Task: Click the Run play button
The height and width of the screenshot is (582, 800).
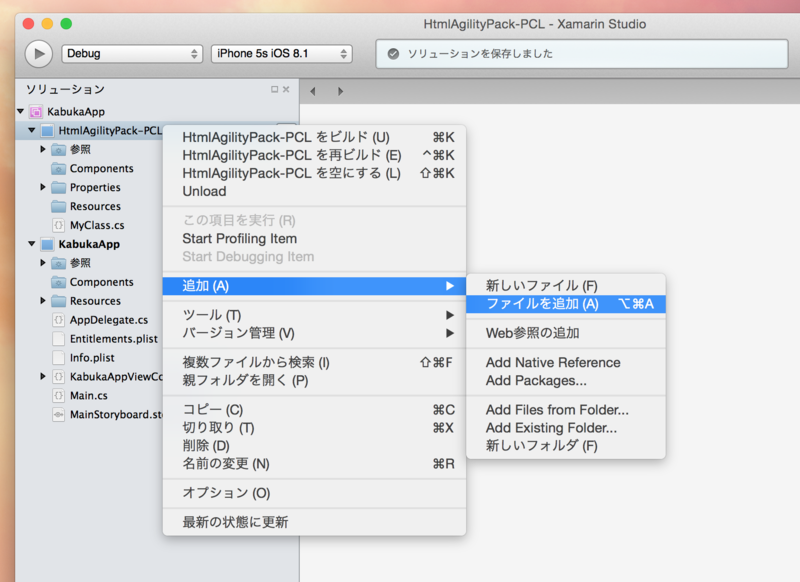Action: pyautogui.click(x=39, y=54)
